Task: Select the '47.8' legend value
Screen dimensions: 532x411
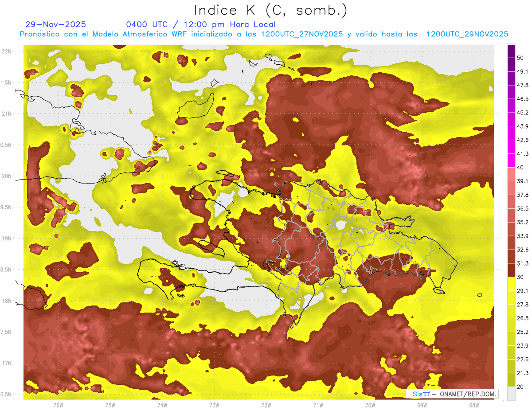Action: click(x=522, y=85)
